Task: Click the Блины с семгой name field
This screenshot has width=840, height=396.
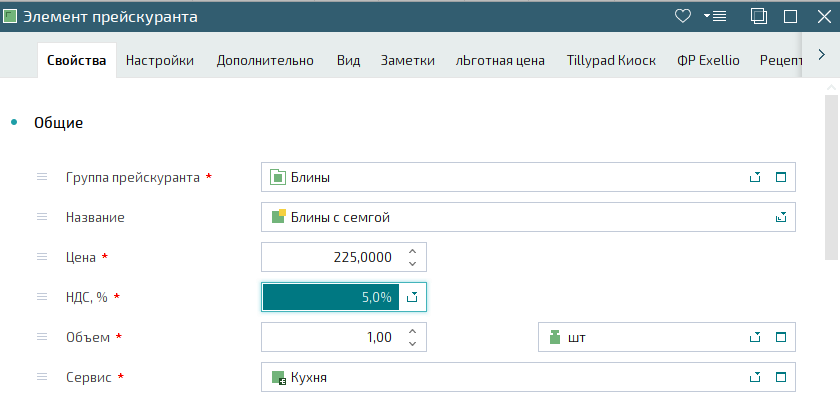Action: click(x=528, y=217)
